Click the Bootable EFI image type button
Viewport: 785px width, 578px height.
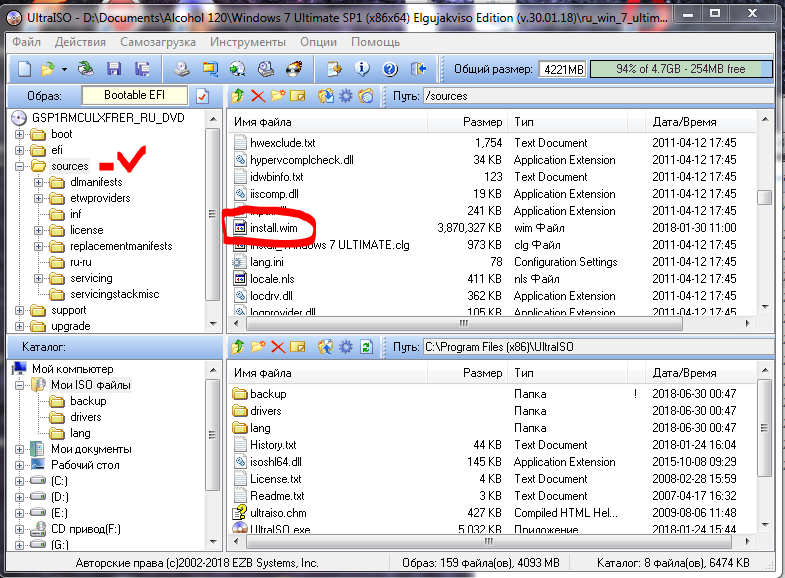coord(135,95)
